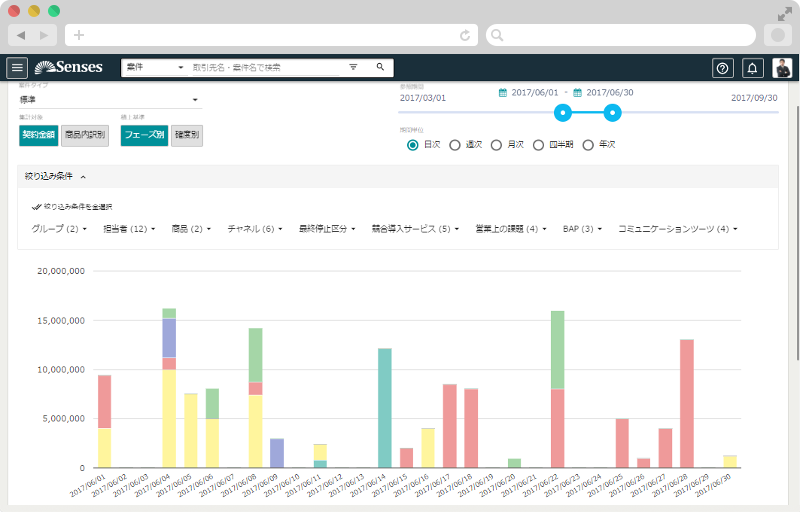Select the 週次 radio button

pos(455,145)
